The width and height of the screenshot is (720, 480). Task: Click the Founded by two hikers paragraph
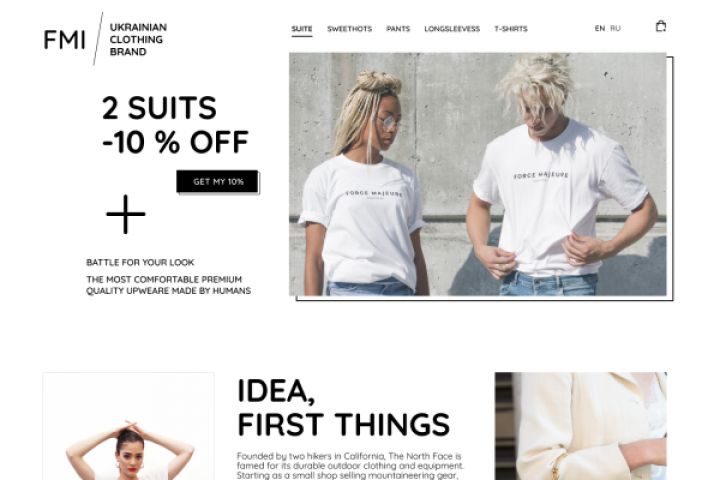[350, 466]
